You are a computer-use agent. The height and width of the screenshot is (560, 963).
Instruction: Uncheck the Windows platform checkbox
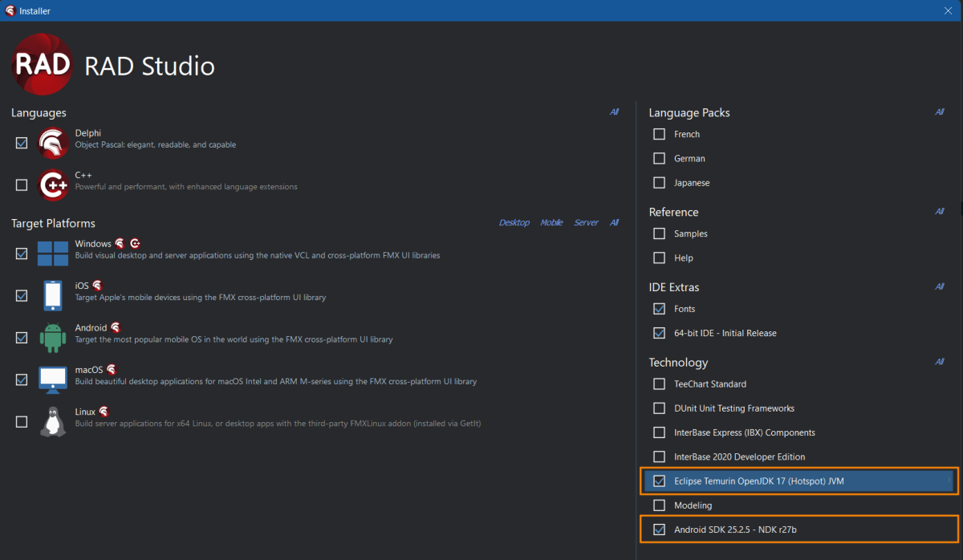[x=22, y=254]
